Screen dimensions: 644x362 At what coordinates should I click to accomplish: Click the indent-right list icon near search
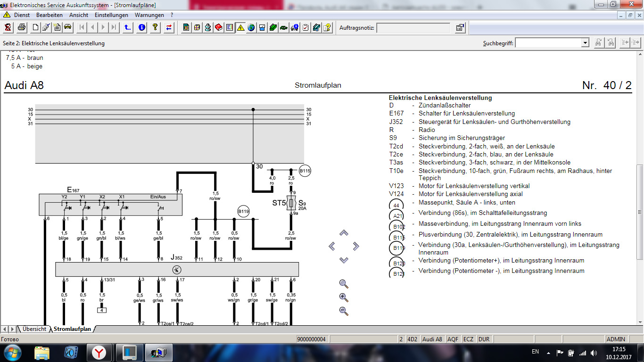coord(636,43)
